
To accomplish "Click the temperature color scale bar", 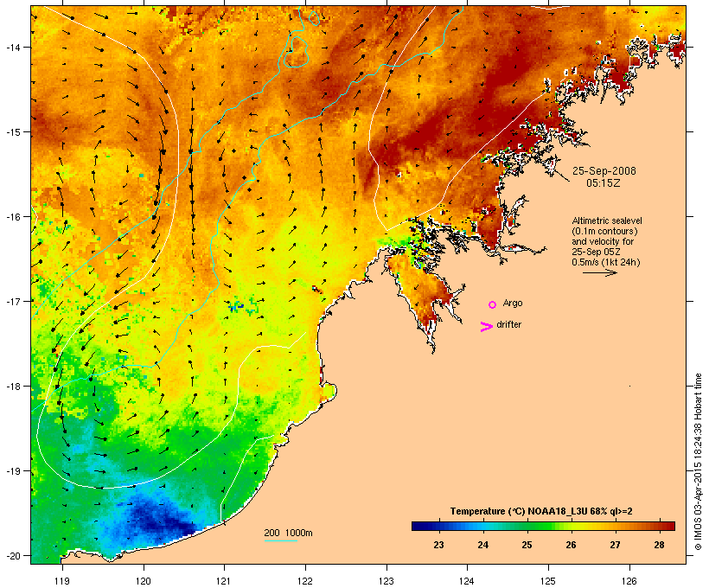I will (543, 526).
